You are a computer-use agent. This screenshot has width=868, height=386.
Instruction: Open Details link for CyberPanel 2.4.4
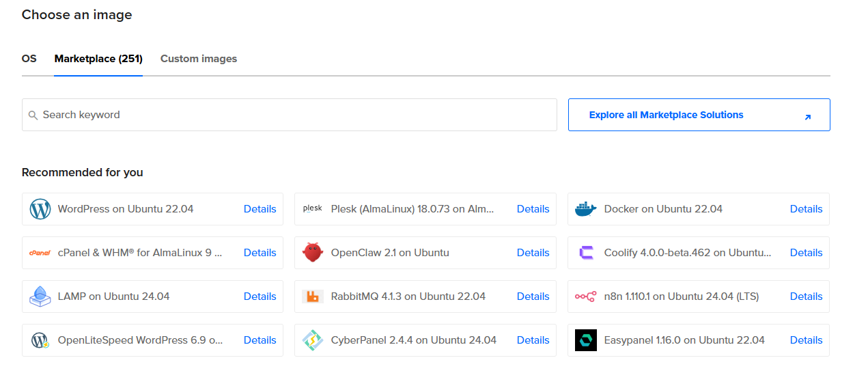click(533, 340)
